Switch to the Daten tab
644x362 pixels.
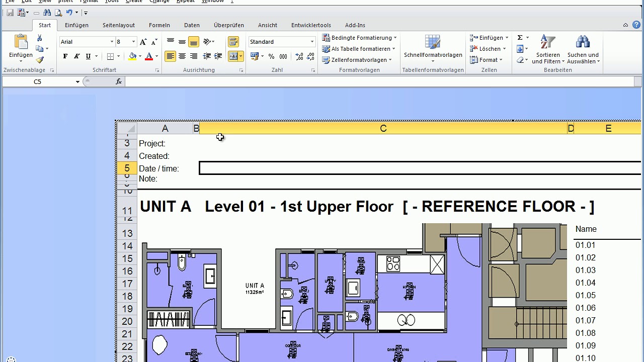[192, 25]
